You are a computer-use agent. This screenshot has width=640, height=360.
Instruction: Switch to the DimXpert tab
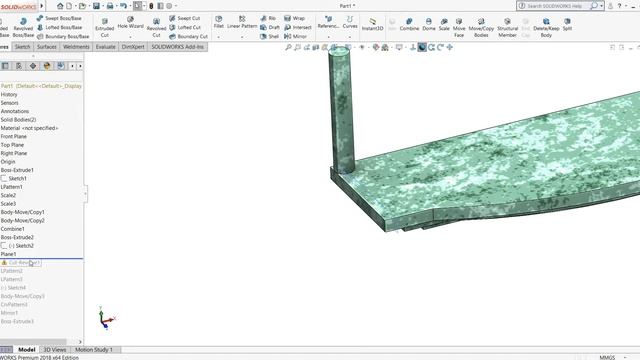tap(133, 47)
